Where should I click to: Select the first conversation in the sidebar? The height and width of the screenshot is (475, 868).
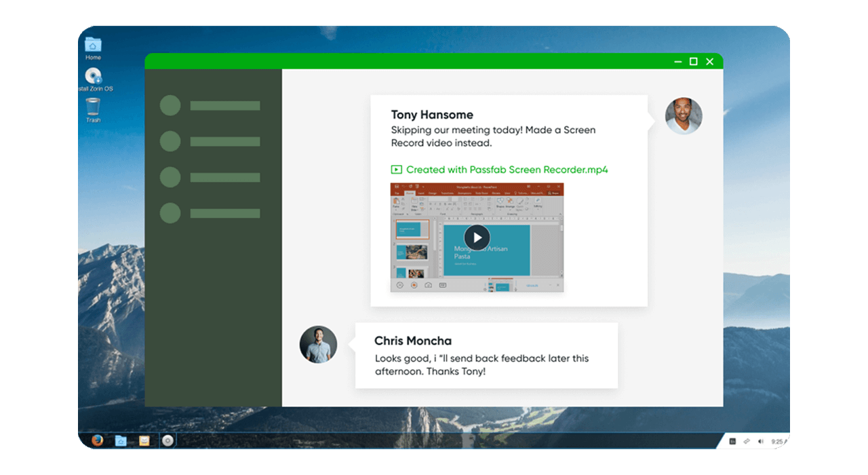coord(210,106)
